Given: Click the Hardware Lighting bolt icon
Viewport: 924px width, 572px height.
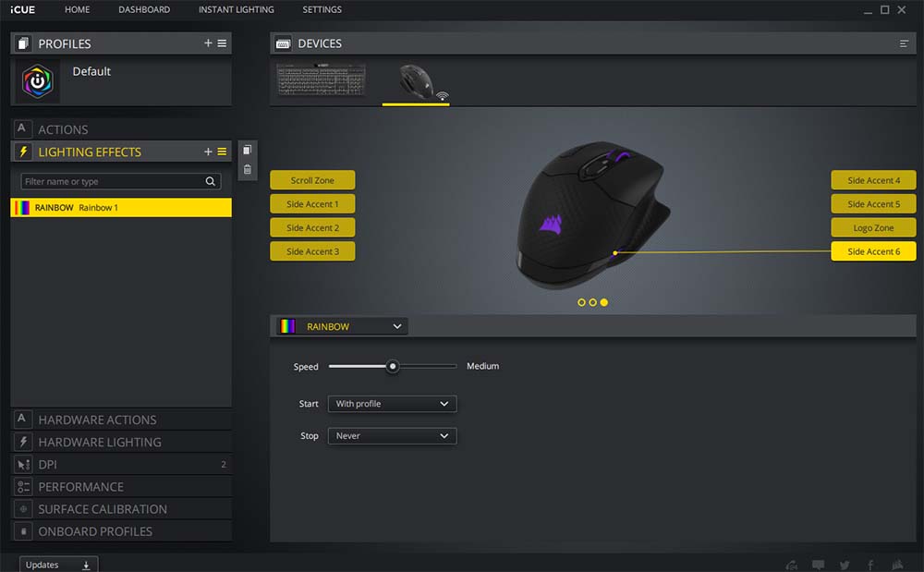Looking at the screenshot, I should coord(23,442).
